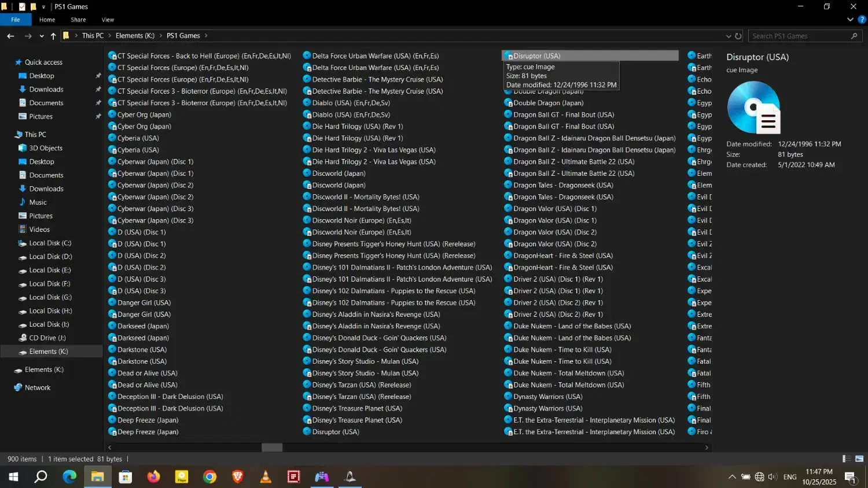
Task: Navigate to Elements (K:) in address bar
Action: [135, 36]
